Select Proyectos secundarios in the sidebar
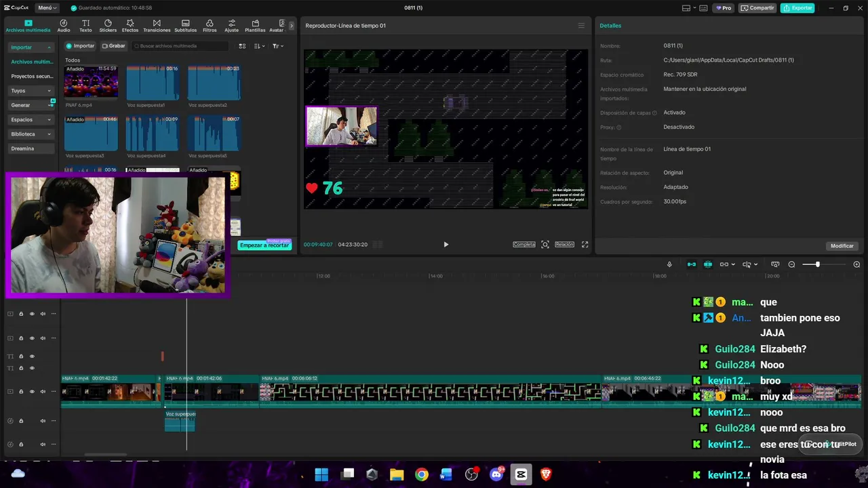Viewport: 868px width, 488px height. [31, 77]
